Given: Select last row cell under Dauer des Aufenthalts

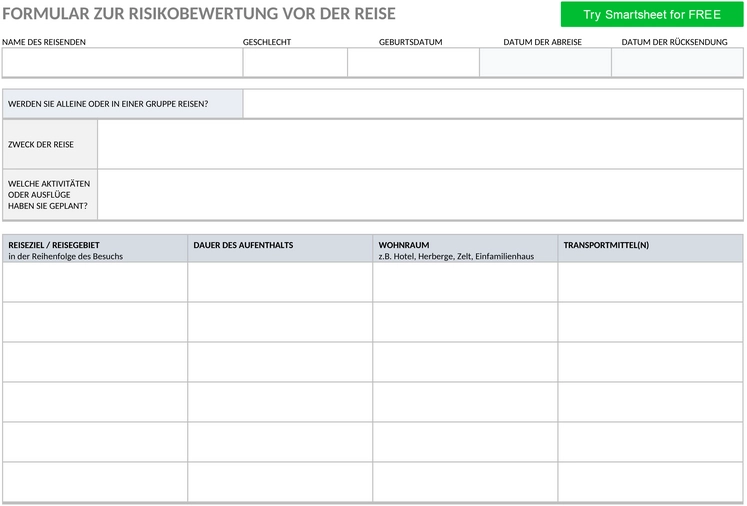Looking at the screenshot, I should [280, 482].
